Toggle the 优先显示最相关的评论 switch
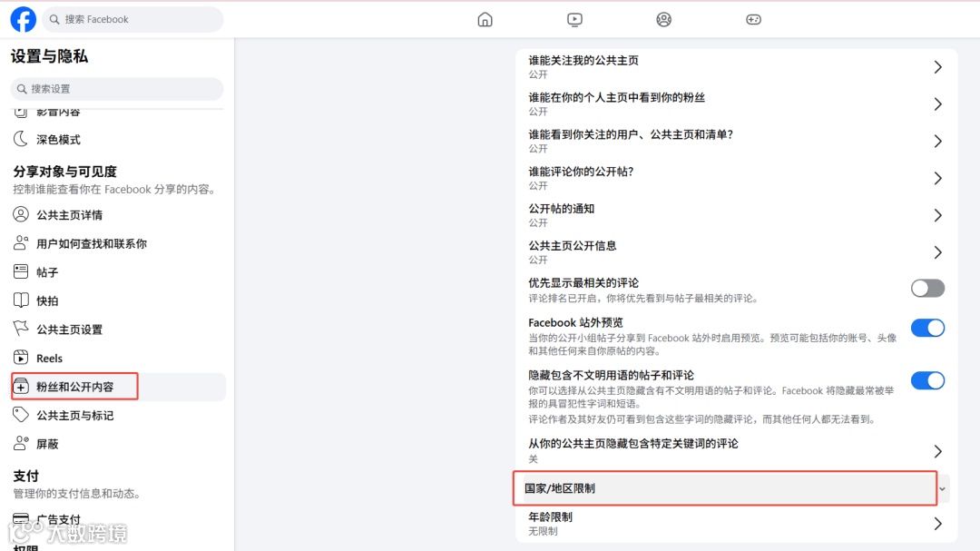Screen dimensions: 980x551 (x=927, y=289)
